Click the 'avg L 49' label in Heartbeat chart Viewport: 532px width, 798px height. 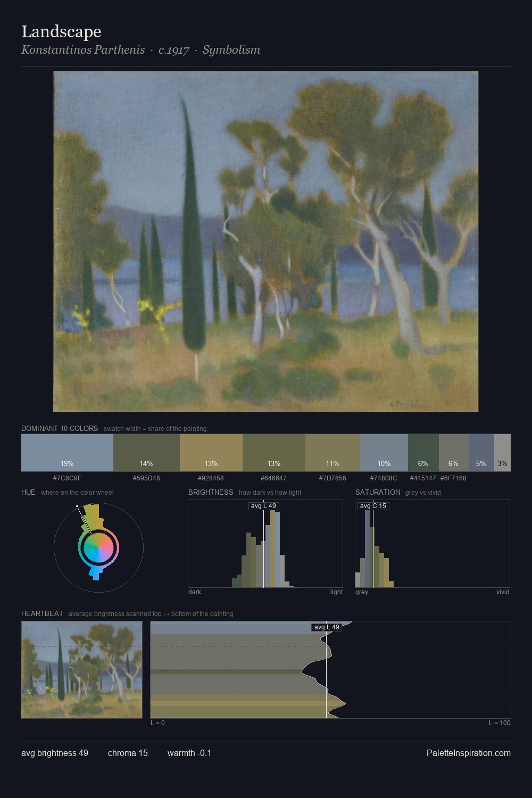click(x=327, y=627)
